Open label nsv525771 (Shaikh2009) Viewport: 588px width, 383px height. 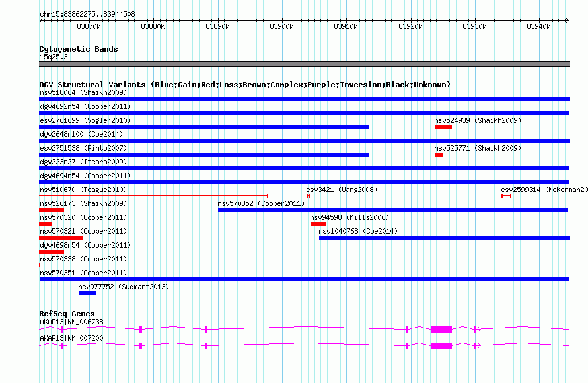478,148
